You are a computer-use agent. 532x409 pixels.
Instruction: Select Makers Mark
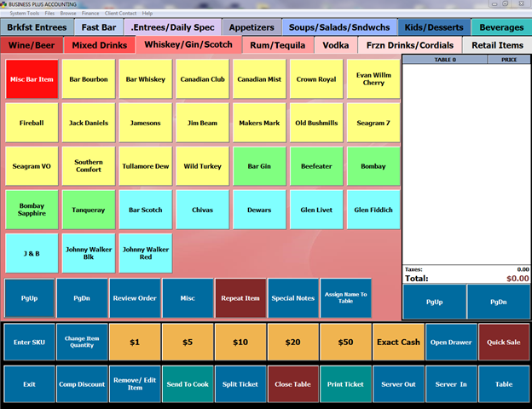[x=259, y=123]
